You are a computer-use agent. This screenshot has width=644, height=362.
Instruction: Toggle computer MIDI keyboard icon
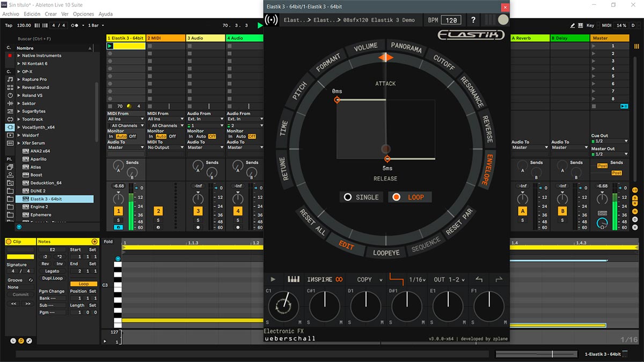581,25
